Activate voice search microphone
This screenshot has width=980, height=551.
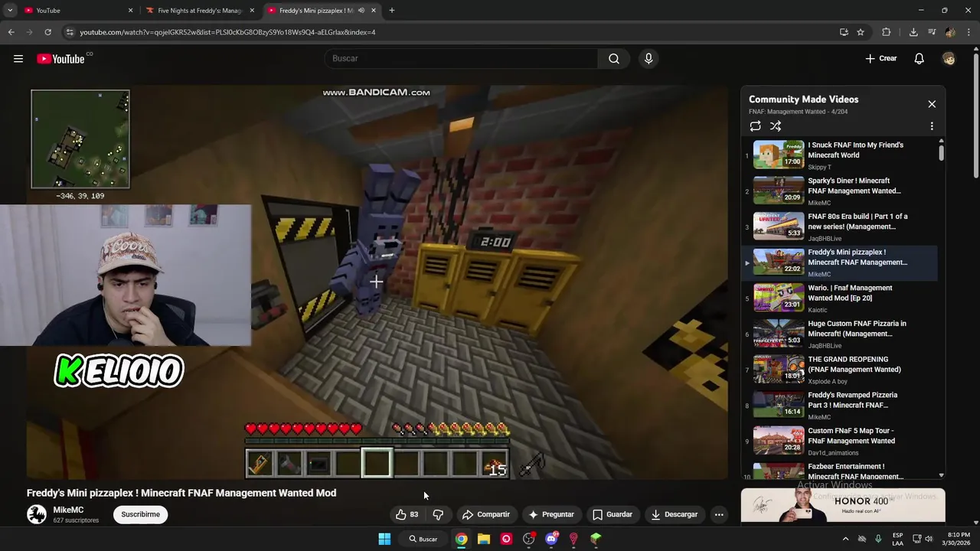pos(648,58)
